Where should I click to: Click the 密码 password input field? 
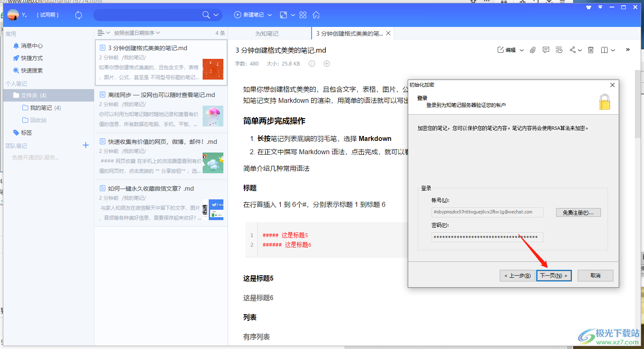487,237
